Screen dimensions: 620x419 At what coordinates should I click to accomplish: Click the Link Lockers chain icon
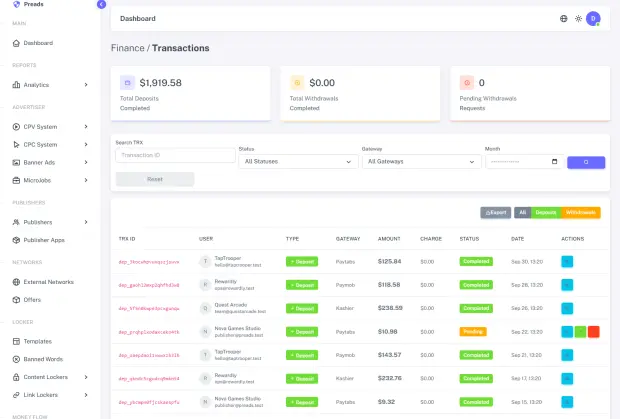(16, 395)
